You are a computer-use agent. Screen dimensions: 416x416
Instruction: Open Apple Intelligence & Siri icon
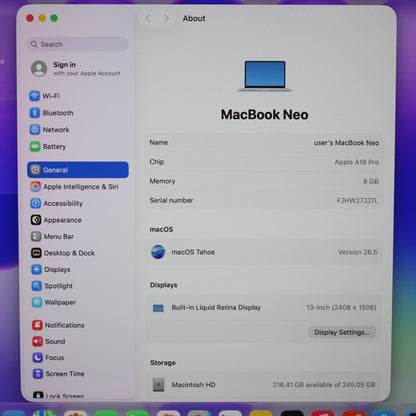coord(36,186)
